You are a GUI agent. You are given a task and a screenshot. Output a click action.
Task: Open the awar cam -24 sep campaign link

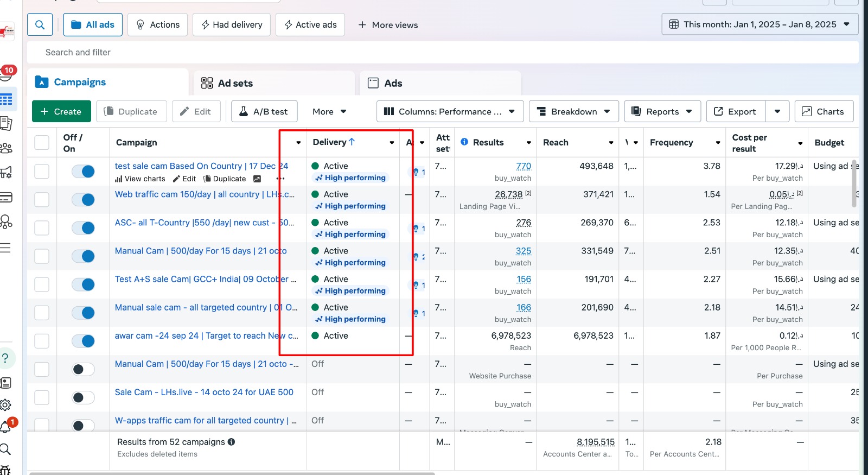pyautogui.click(x=206, y=336)
